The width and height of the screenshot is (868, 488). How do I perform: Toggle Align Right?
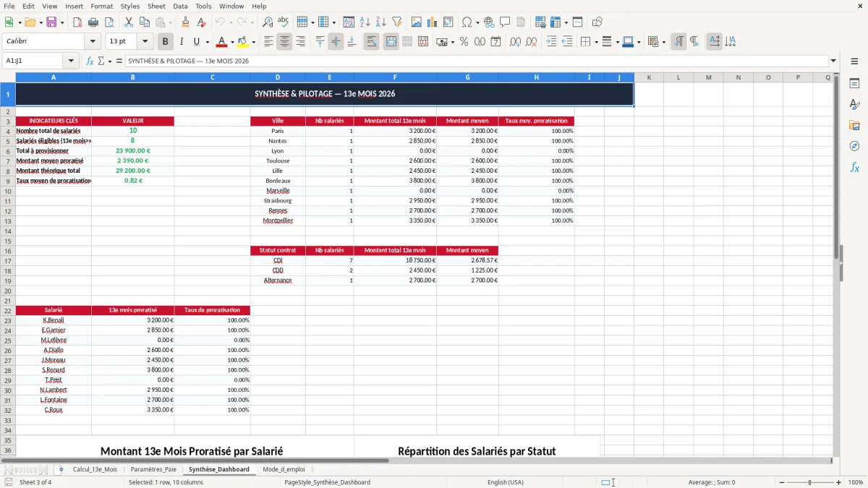(300, 42)
